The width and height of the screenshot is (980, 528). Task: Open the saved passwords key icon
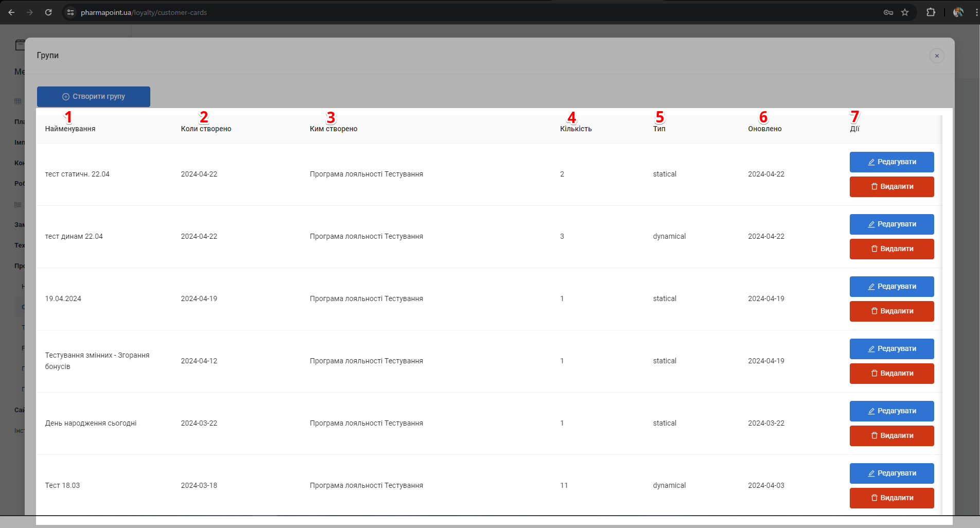[x=888, y=12]
